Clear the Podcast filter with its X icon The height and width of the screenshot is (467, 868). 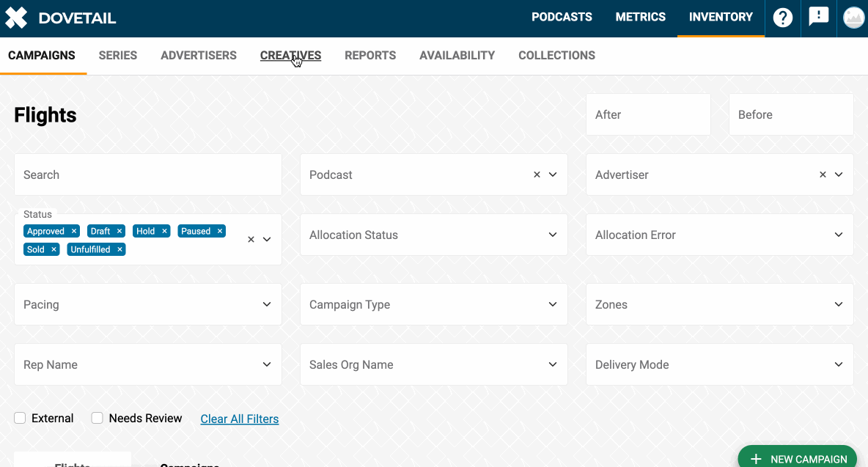point(536,174)
